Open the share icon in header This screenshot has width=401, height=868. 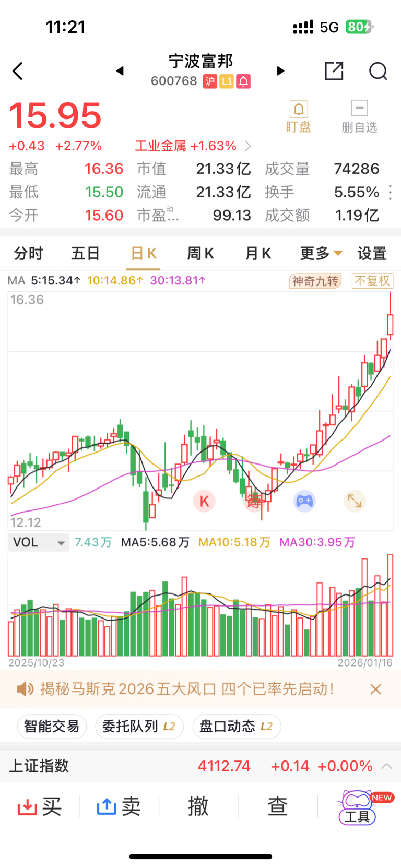click(334, 71)
